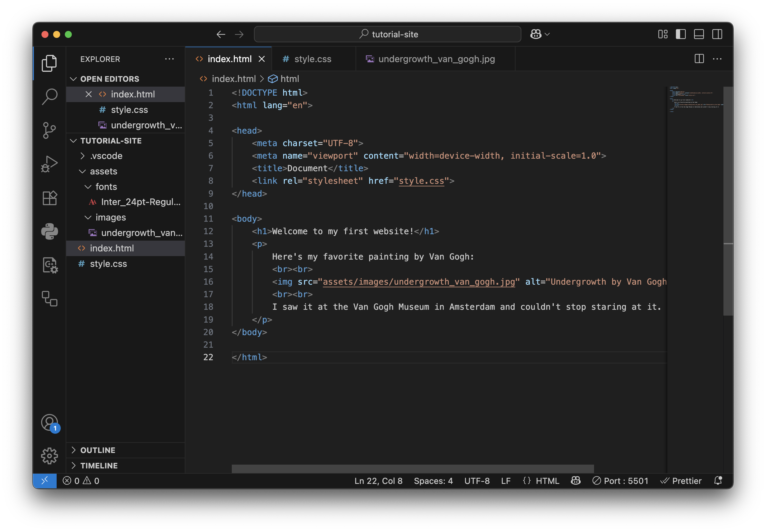Open the Run and Debug view
Image resolution: width=766 pixels, height=532 pixels.
coord(49,164)
